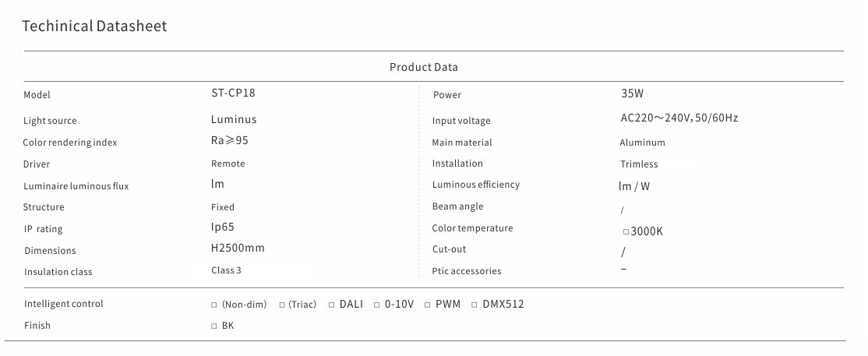The height and width of the screenshot is (356, 868).
Task: Click the Luminus light source value
Action: coord(234,119)
